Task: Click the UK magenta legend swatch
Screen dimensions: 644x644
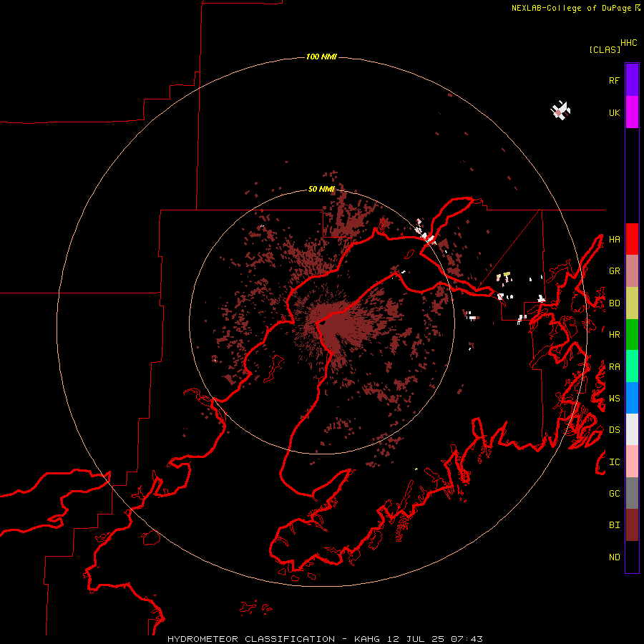Action: pyautogui.click(x=632, y=112)
